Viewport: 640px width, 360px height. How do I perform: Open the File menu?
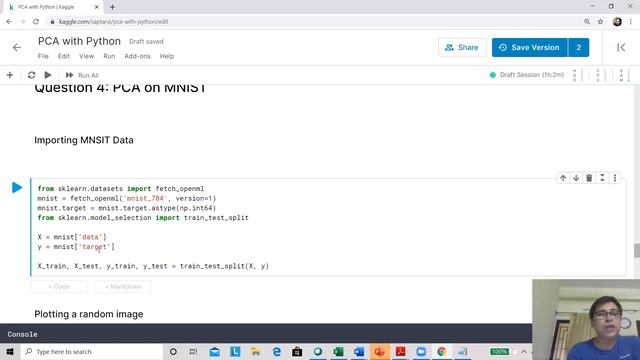click(x=43, y=56)
